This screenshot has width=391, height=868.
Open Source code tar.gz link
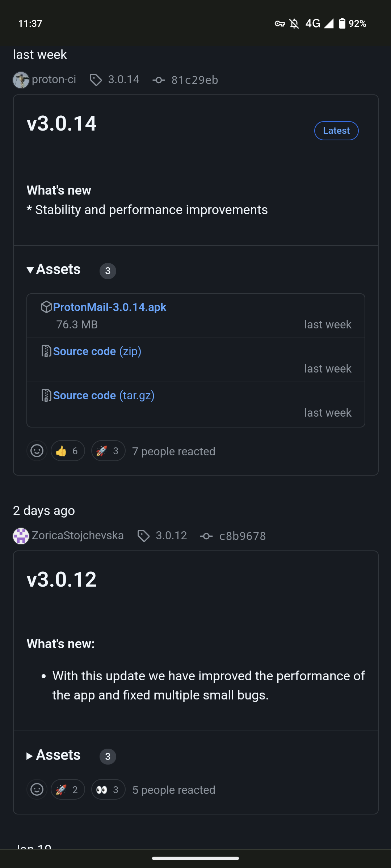[104, 395]
